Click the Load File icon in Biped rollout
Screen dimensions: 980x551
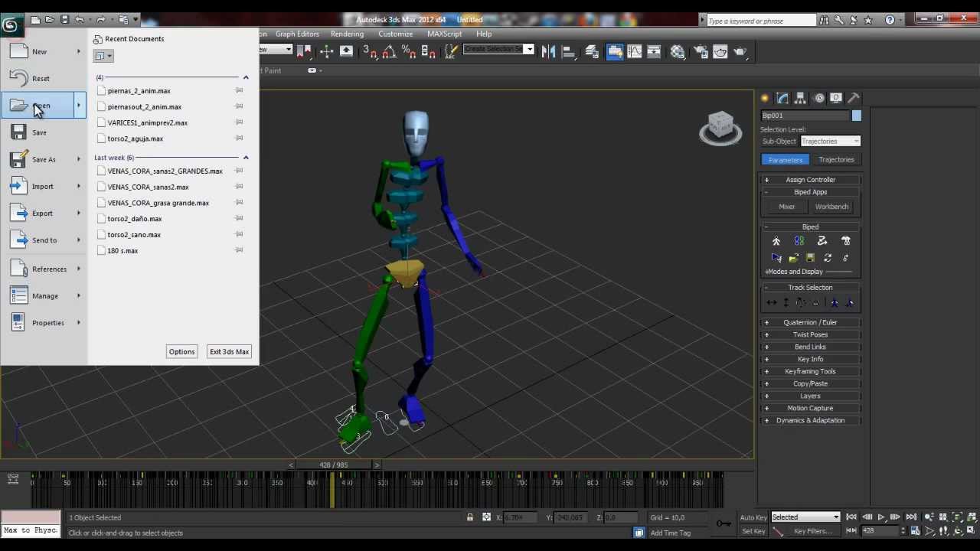pos(793,259)
